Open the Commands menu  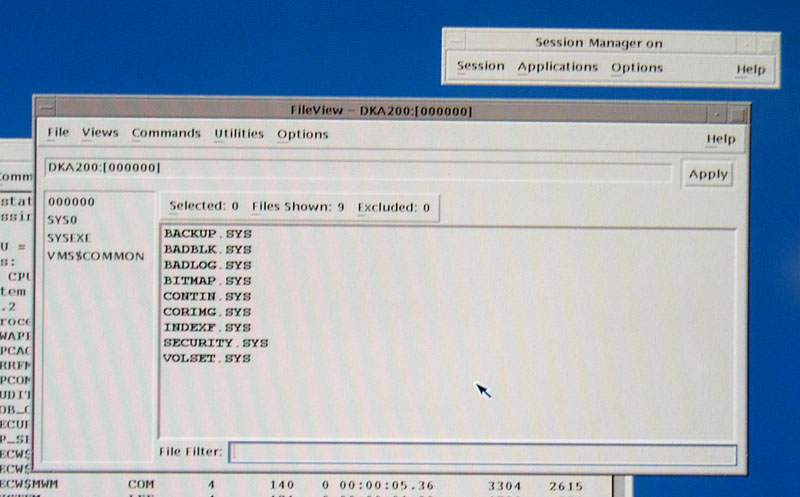[166, 133]
